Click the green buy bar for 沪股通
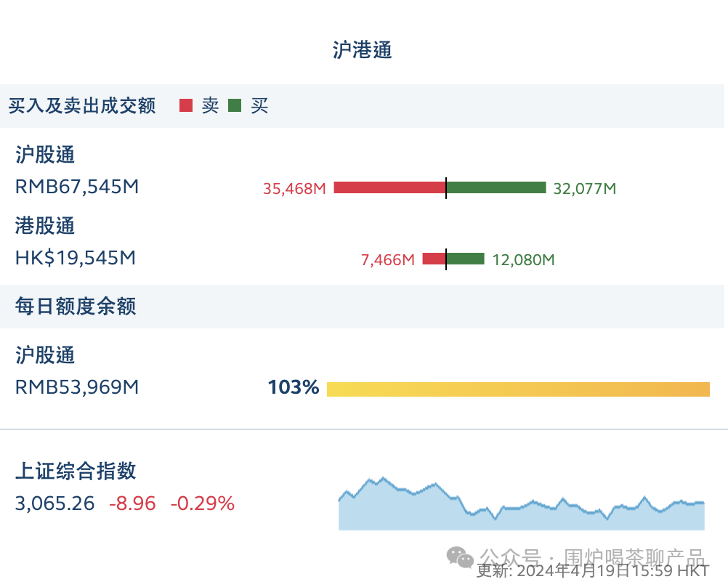The height and width of the screenshot is (587, 728). [x=496, y=187]
